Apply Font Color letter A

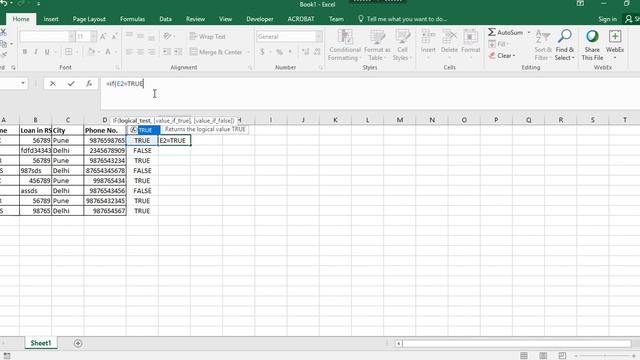tap(108, 52)
